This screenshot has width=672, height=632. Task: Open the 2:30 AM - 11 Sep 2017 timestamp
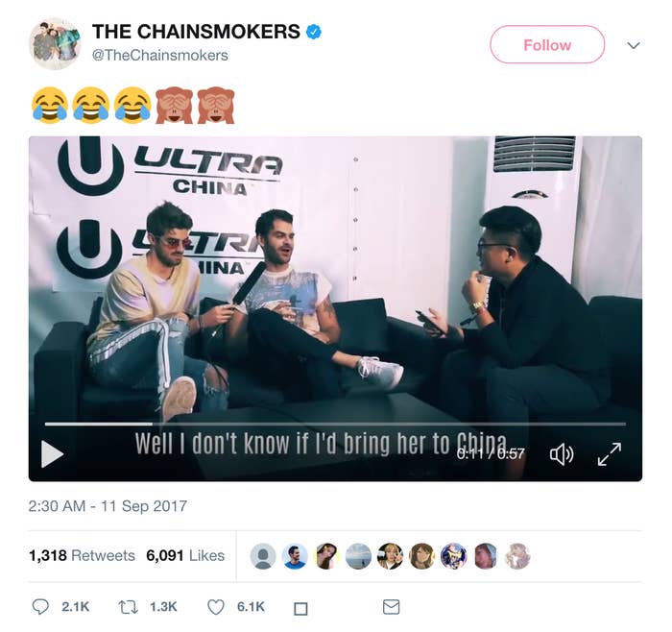(x=108, y=506)
